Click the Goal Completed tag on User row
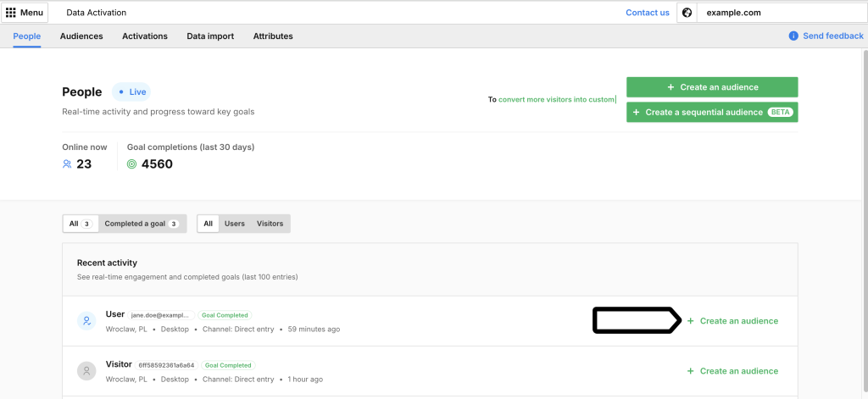The height and width of the screenshot is (399, 868). click(225, 315)
